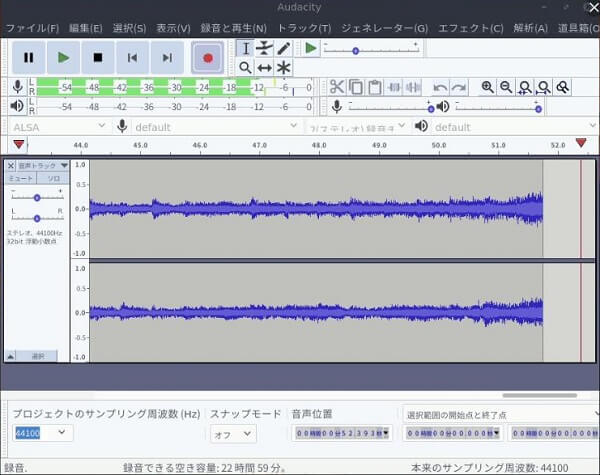The height and width of the screenshot is (475, 600).
Task: Adjust the playback speed slider
Action: tap(371, 50)
